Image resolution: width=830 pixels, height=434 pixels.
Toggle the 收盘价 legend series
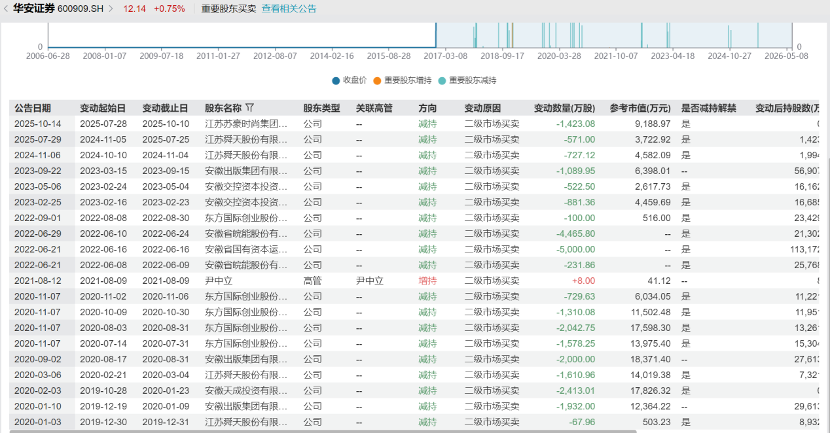point(349,80)
